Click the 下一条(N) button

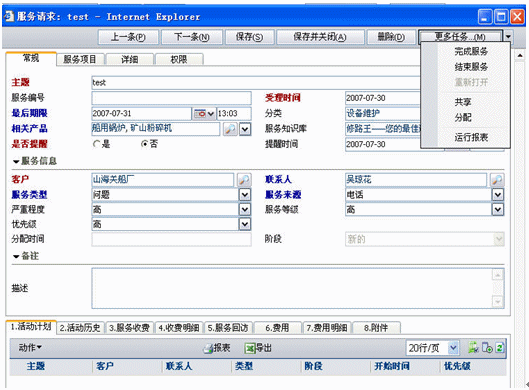(192, 37)
